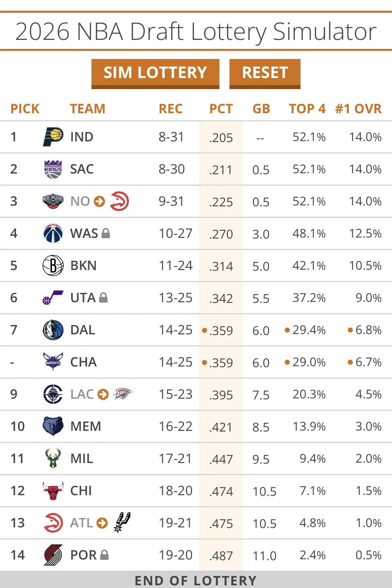392x588 pixels.
Task: Click the Chicago Bulls logo
Action: coord(53,491)
